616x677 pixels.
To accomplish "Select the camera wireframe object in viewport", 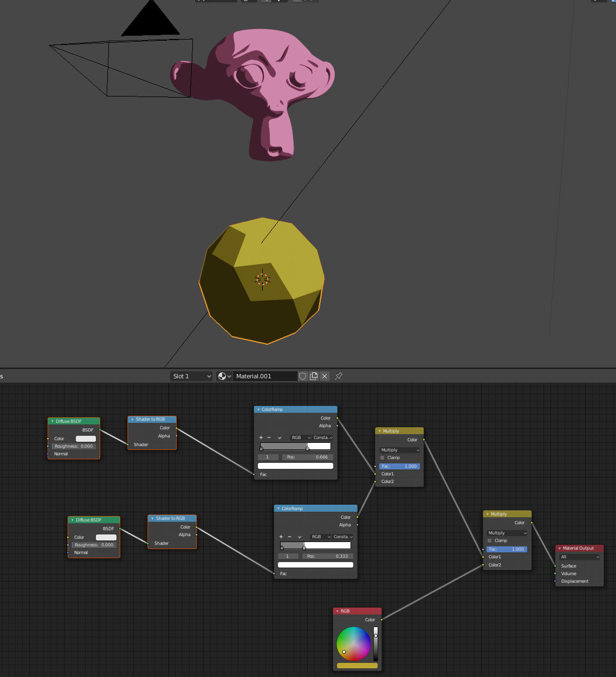I will [122, 68].
